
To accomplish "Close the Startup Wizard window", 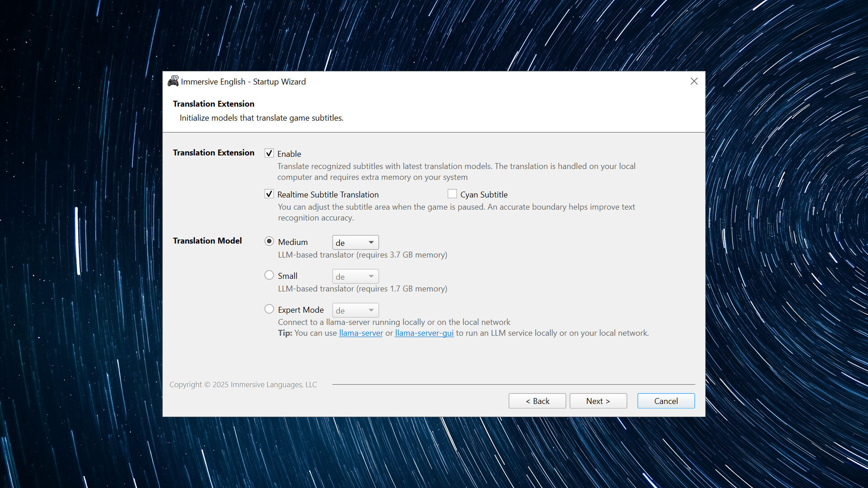I will coord(694,81).
